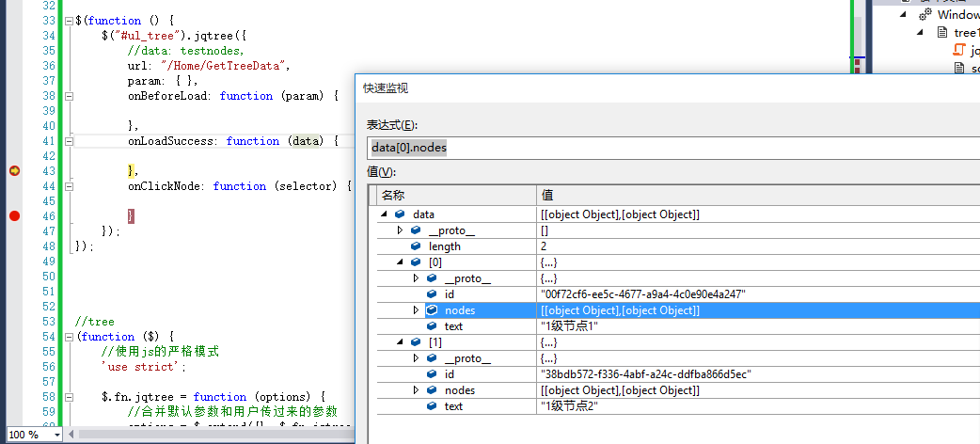
Task: Fold the $.fn.jqtree function at line 58
Action: (x=69, y=397)
